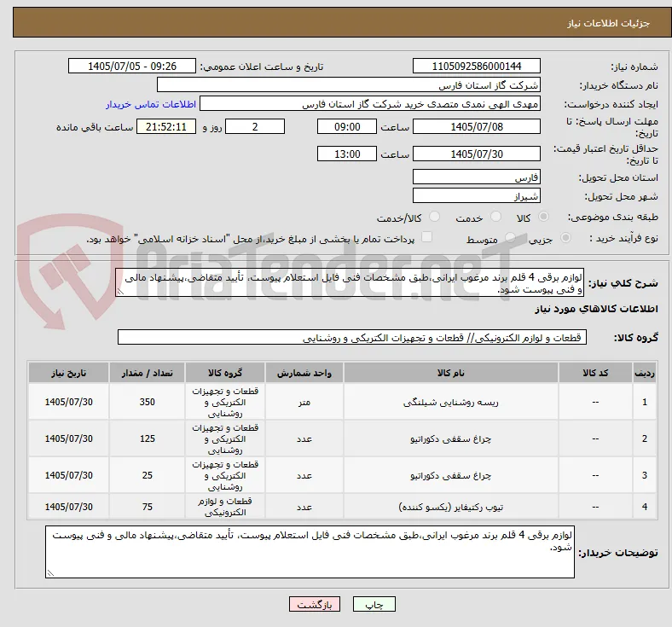This screenshot has width=672, height=627.
Task: Click quantity cell 25
Action: (x=147, y=476)
